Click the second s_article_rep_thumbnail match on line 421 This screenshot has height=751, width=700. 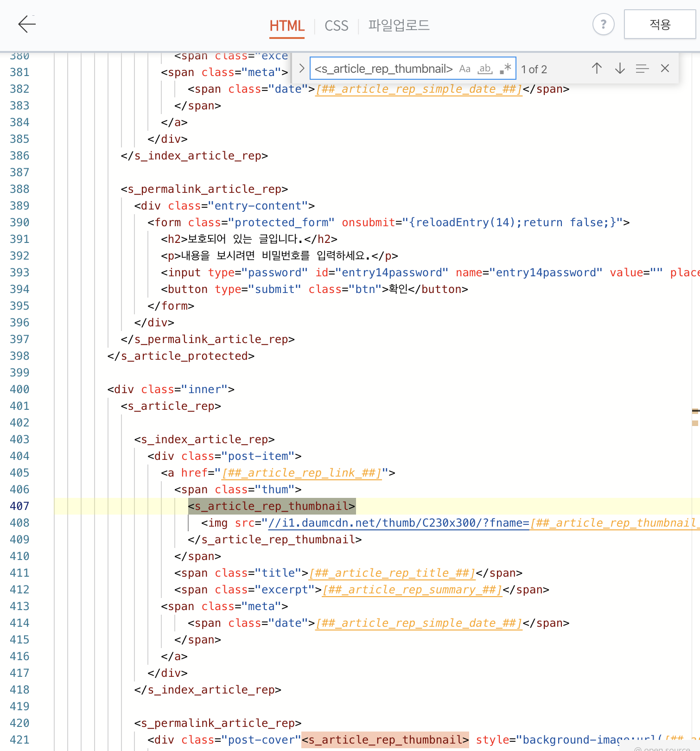(385, 740)
